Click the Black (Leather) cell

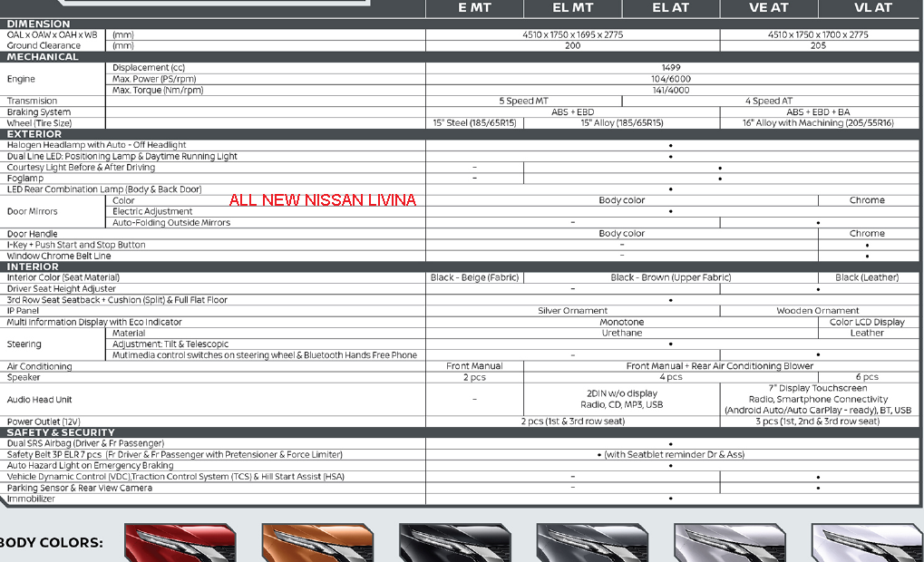click(x=867, y=277)
